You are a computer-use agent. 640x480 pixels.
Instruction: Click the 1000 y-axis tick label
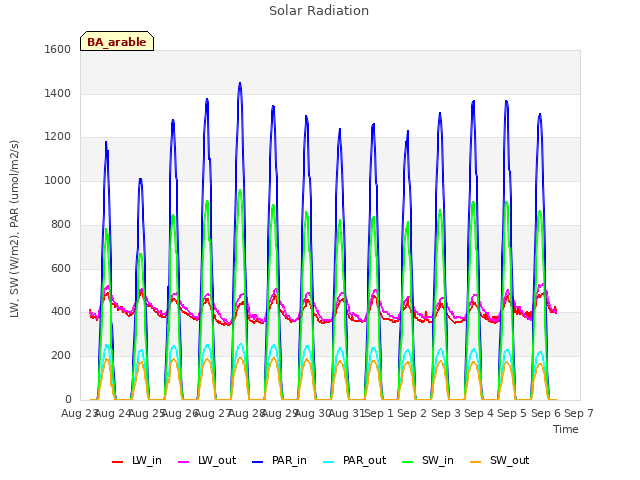point(58,180)
